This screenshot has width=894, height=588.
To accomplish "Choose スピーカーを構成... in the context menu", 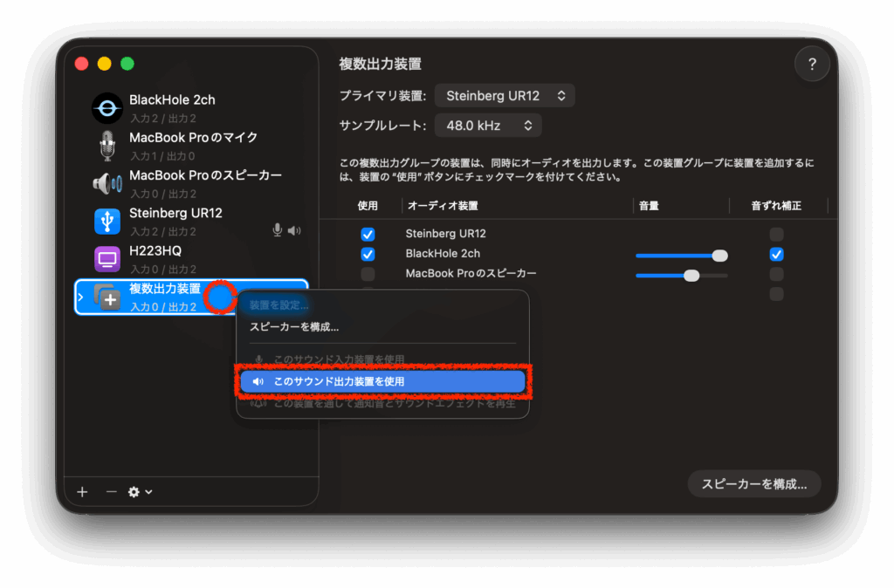I will tap(294, 327).
